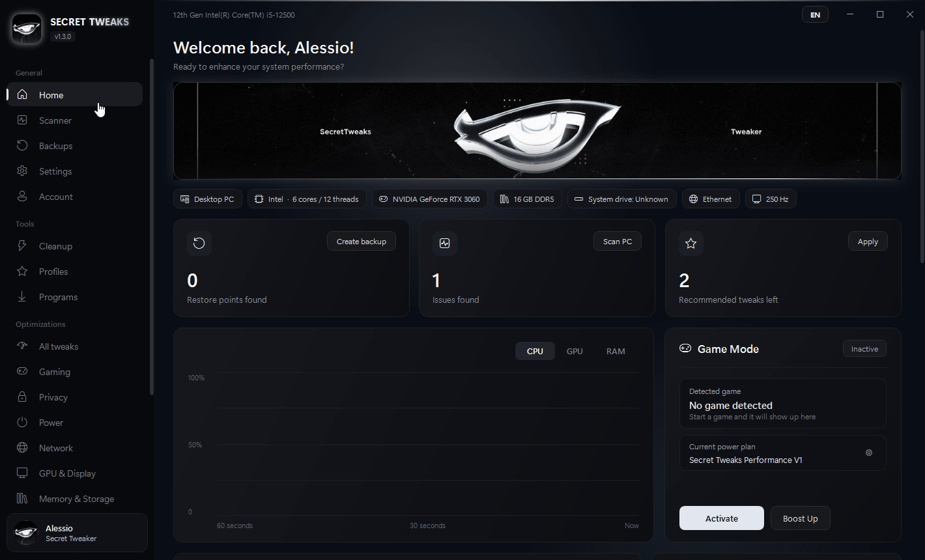925x560 pixels.
Task: Click the NVIDIA GeForce RTX 3060 chip
Action: tap(430, 199)
